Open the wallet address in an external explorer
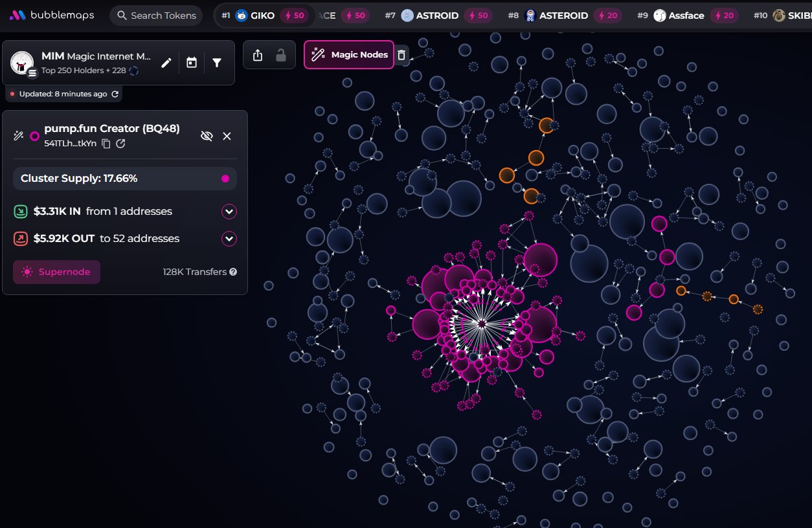 [x=120, y=144]
